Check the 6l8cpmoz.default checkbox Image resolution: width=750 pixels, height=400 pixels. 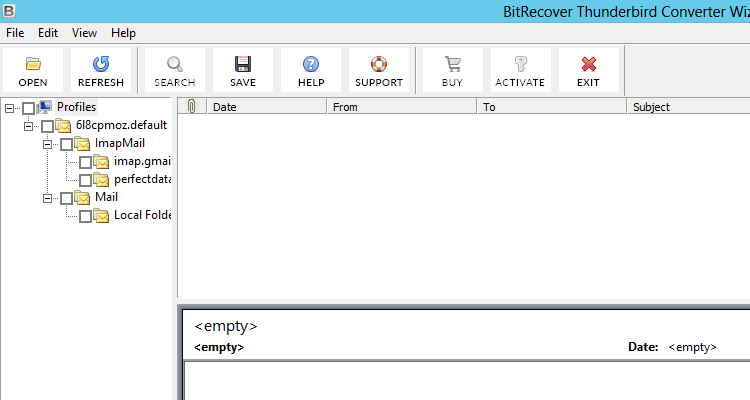coord(47,126)
